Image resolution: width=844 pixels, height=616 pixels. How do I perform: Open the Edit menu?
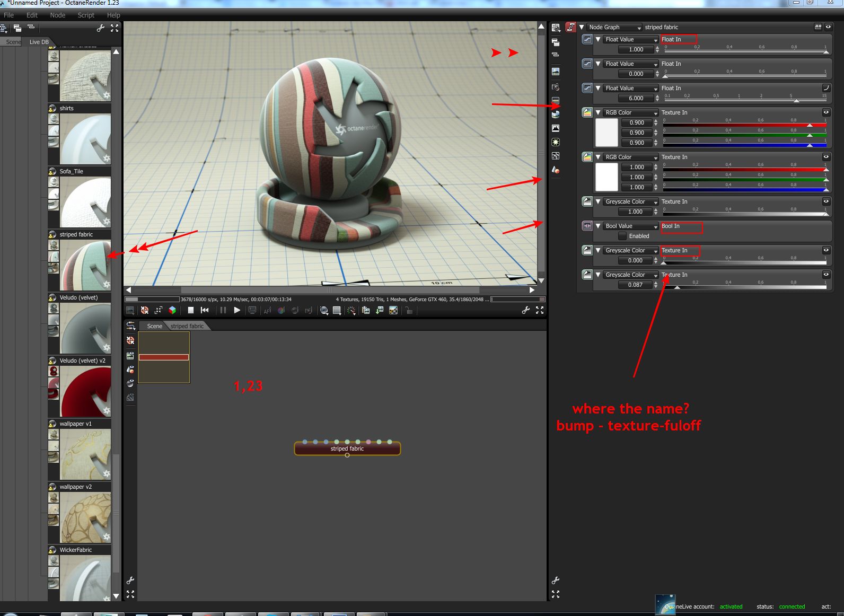point(32,15)
